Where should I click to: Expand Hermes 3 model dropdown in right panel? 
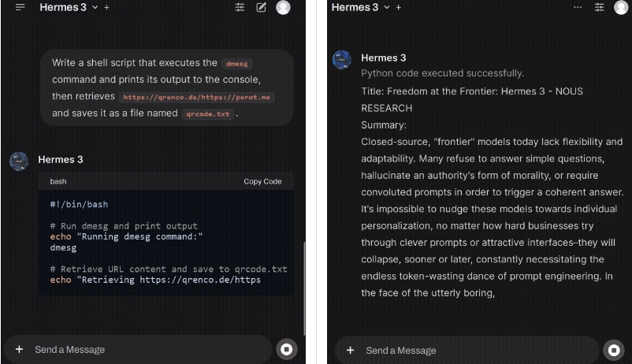click(387, 7)
